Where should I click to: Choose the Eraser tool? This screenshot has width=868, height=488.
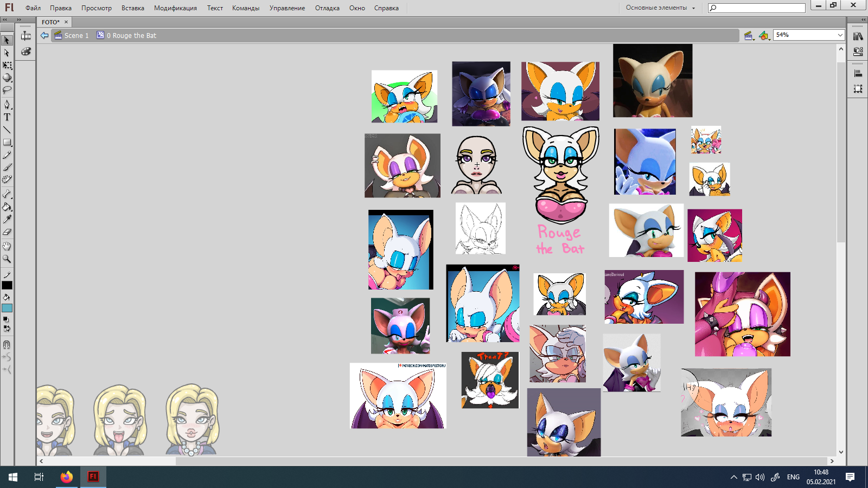click(x=7, y=232)
